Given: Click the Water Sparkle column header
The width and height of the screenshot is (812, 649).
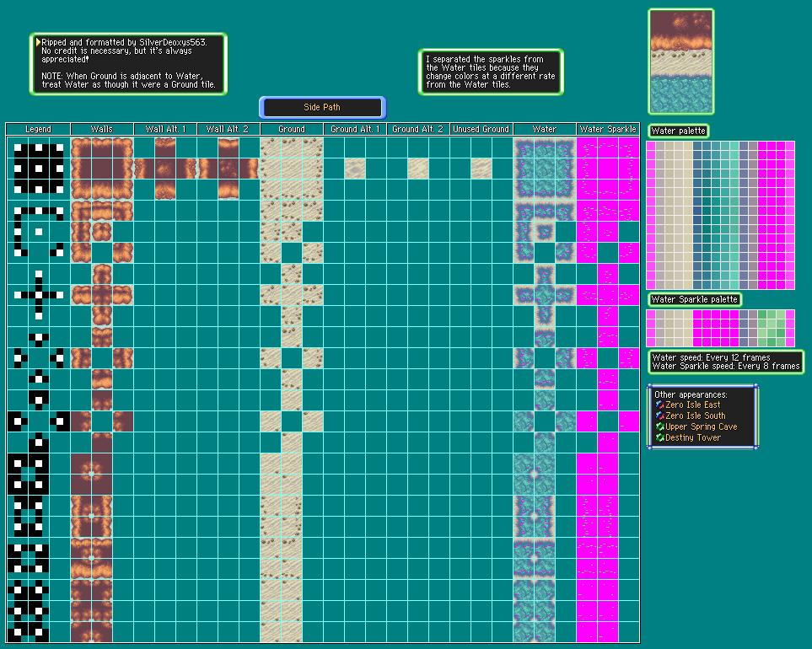Looking at the screenshot, I should [608, 129].
